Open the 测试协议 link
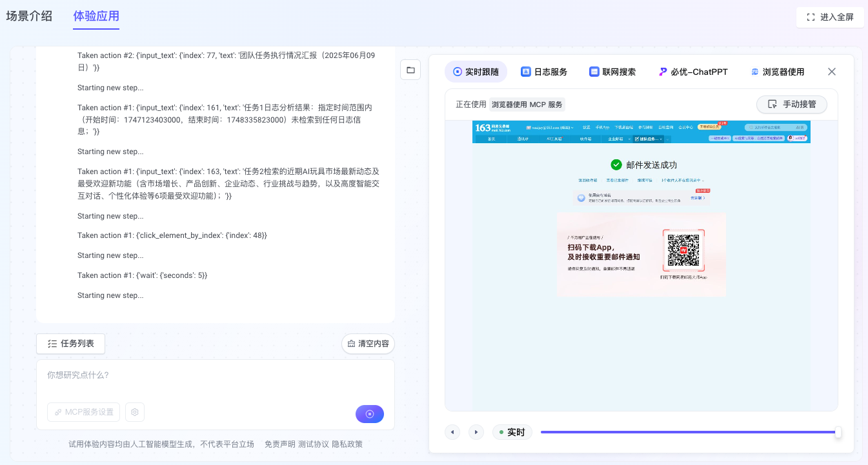Viewport: 868px width, 465px height. (x=314, y=444)
